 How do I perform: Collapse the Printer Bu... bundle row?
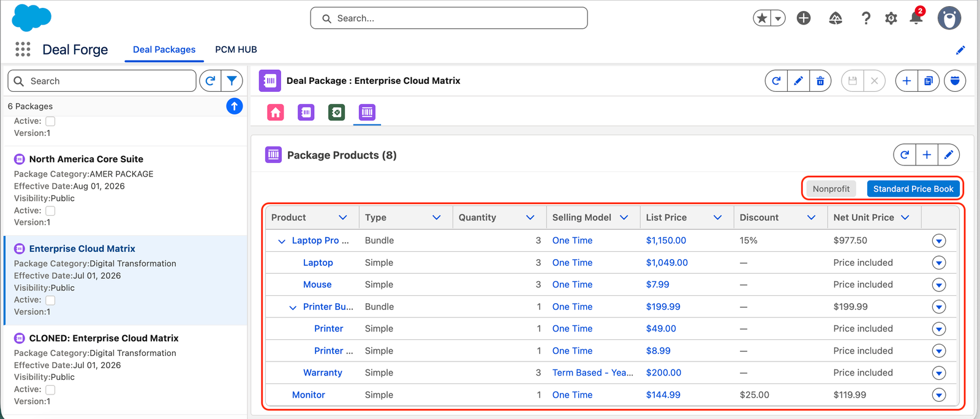(293, 308)
